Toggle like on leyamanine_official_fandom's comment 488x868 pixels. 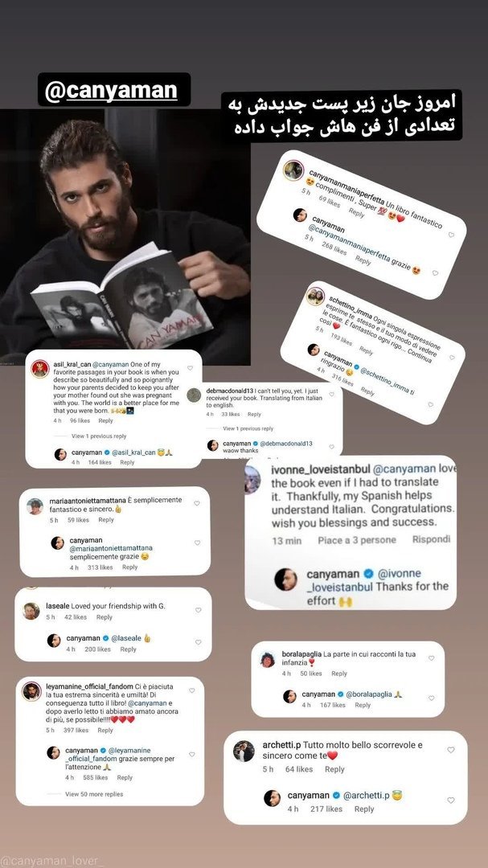pyautogui.click(x=191, y=690)
